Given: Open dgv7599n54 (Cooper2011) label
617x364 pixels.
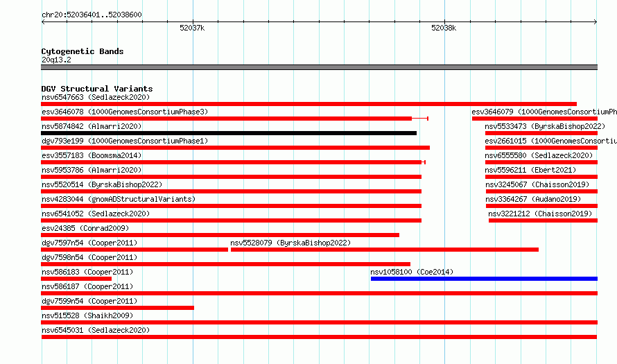Looking at the screenshot, I should point(89,301).
